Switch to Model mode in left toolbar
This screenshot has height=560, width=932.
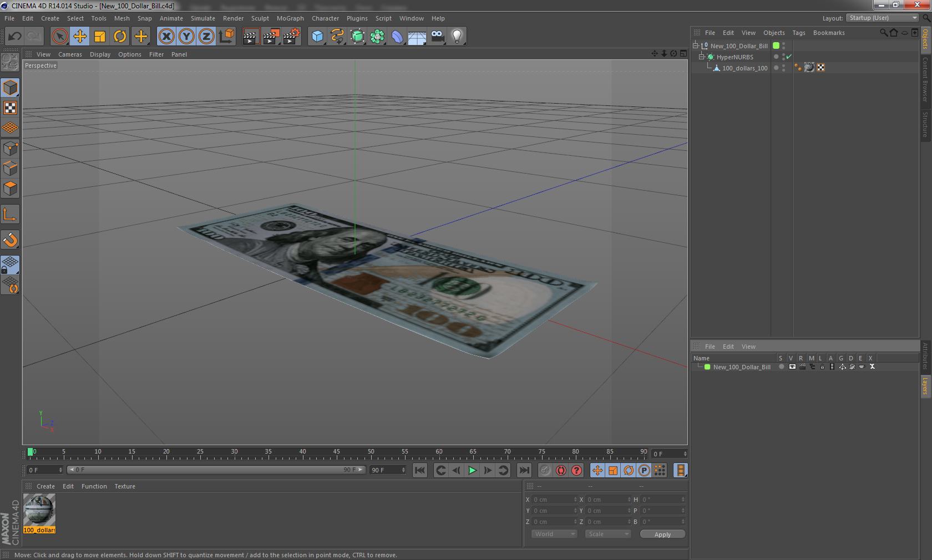[x=11, y=88]
